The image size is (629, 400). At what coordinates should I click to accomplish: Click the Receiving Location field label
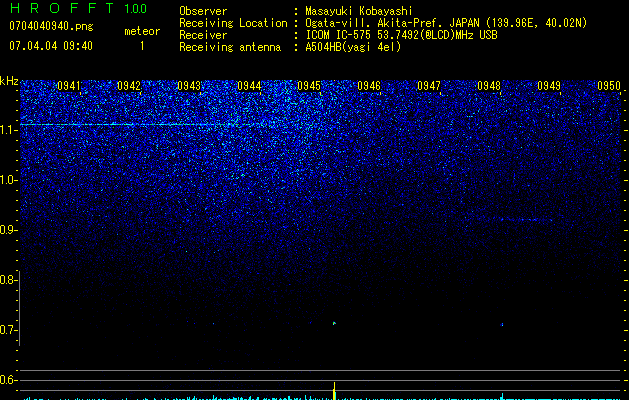tap(233, 23)
